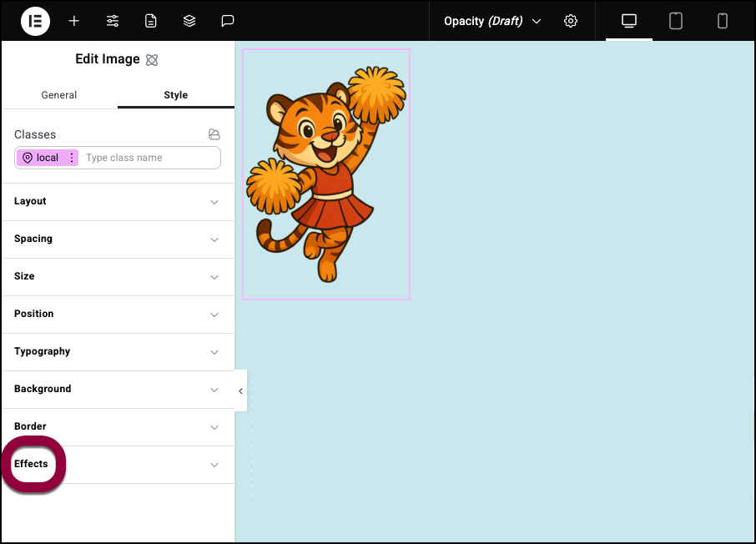
Task: Open page settings gear icon
Action: (x=571, y=21)
